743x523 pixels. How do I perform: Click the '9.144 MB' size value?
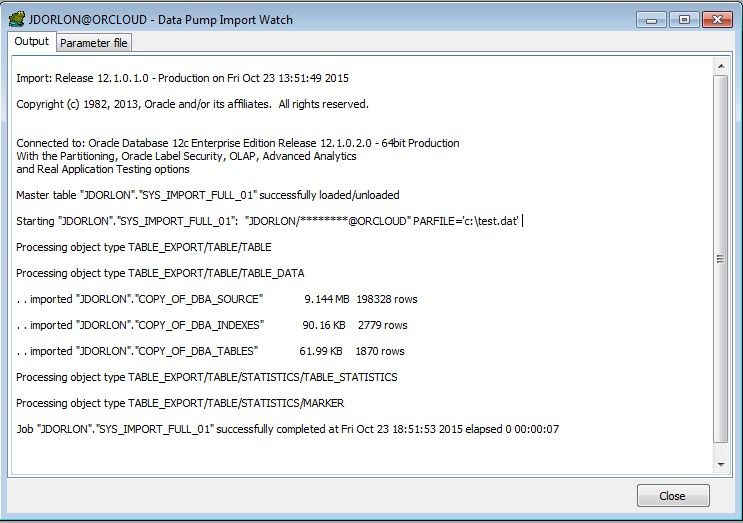point(327,299)
